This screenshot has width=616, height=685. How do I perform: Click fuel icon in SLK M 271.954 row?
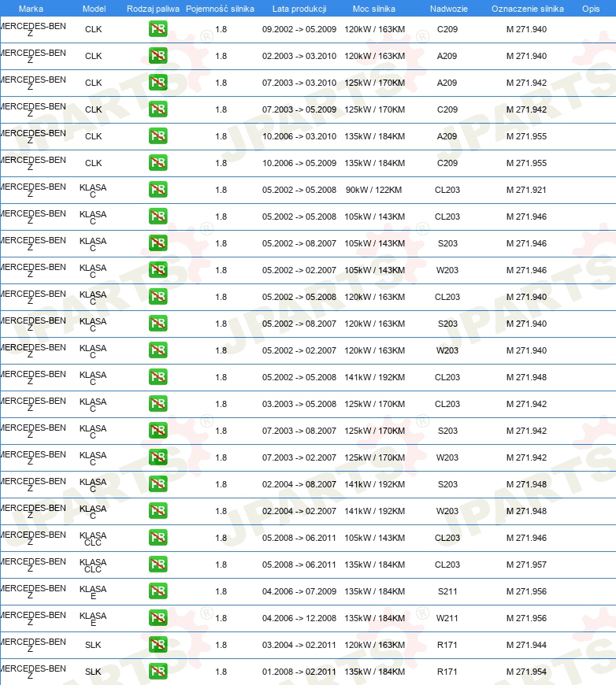coord(158,672)
